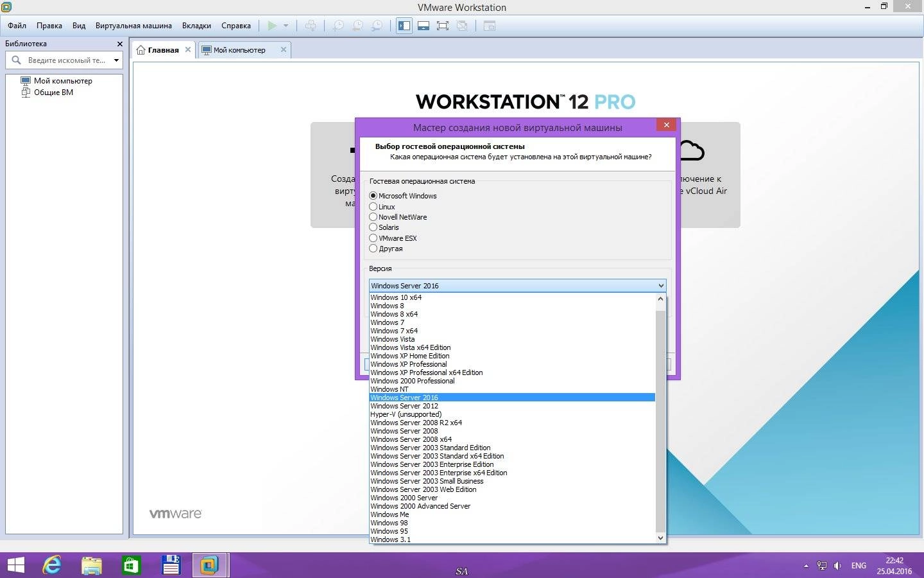Choose Windows 2000 Professional from the list

[x=512, y=381]
